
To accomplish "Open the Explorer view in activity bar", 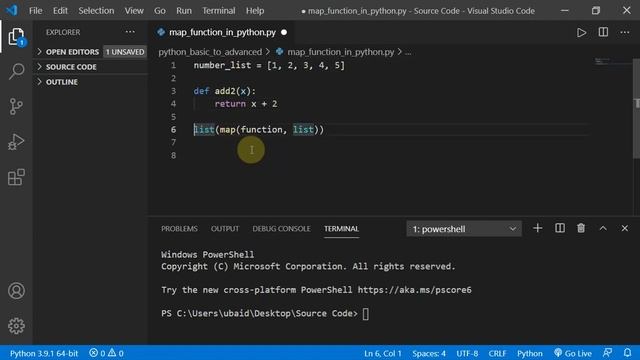I will point(16,37).
